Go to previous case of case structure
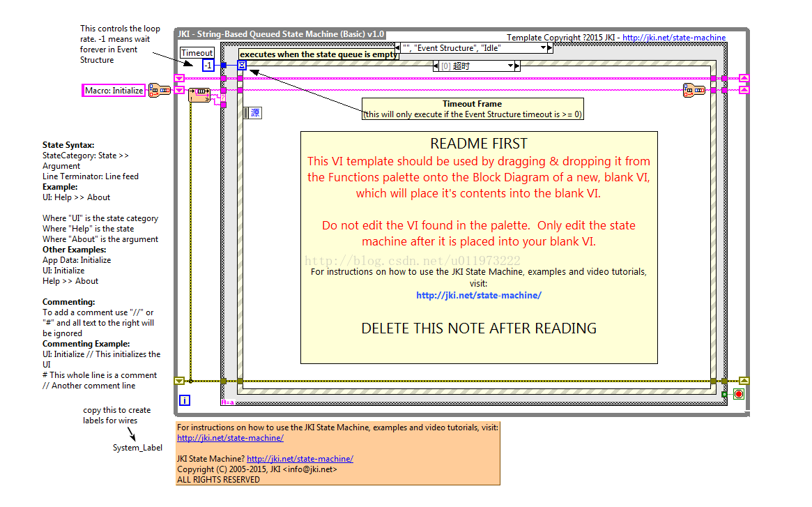812x507 pixels. click(397, 47)
